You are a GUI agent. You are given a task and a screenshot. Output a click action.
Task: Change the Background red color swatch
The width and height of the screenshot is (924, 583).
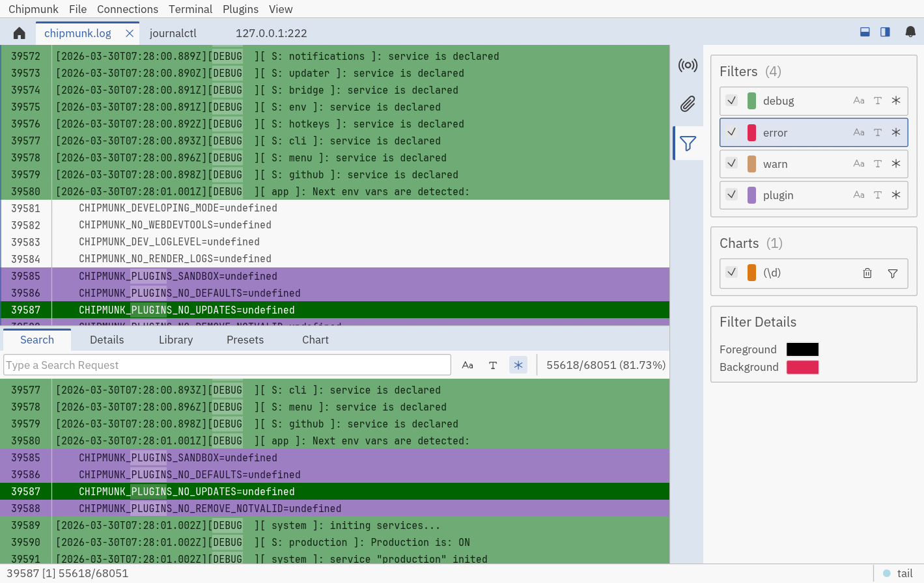[x=802, y=367]
